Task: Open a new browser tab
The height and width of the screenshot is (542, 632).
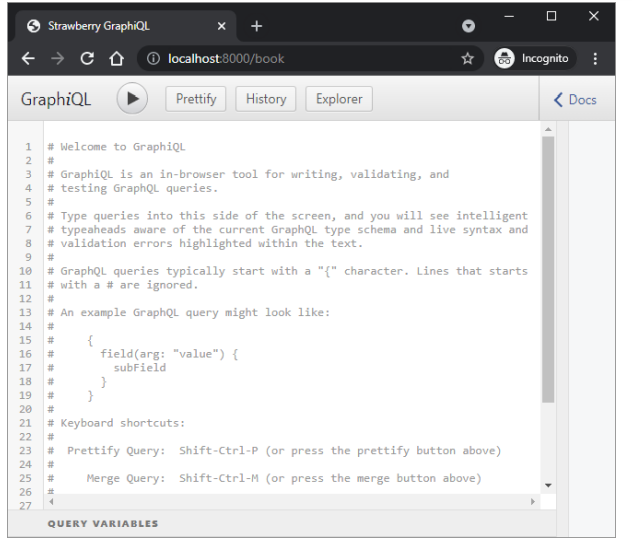Action: click(x=257, y=26)
